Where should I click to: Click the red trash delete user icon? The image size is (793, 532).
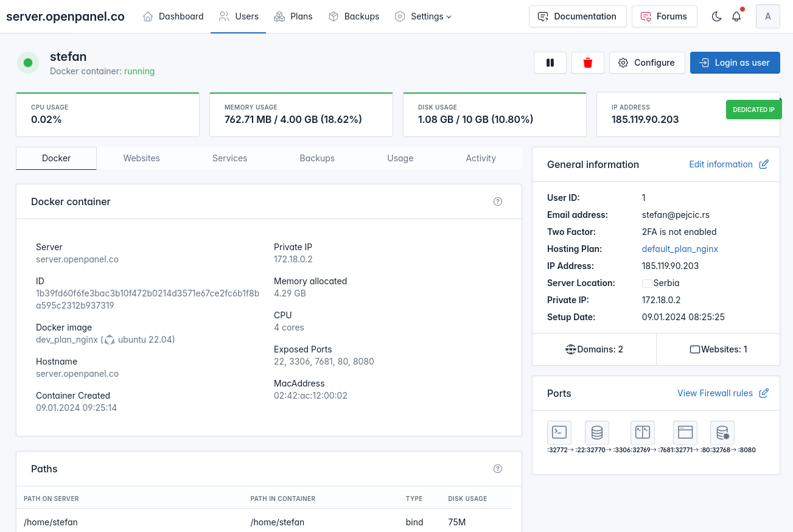point(587,63)
